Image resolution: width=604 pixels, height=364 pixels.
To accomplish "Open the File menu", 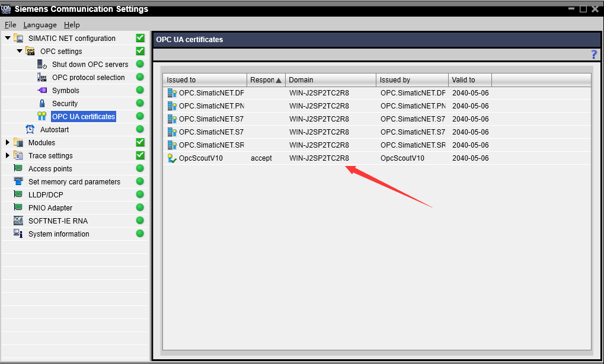I will pos(10,25).
